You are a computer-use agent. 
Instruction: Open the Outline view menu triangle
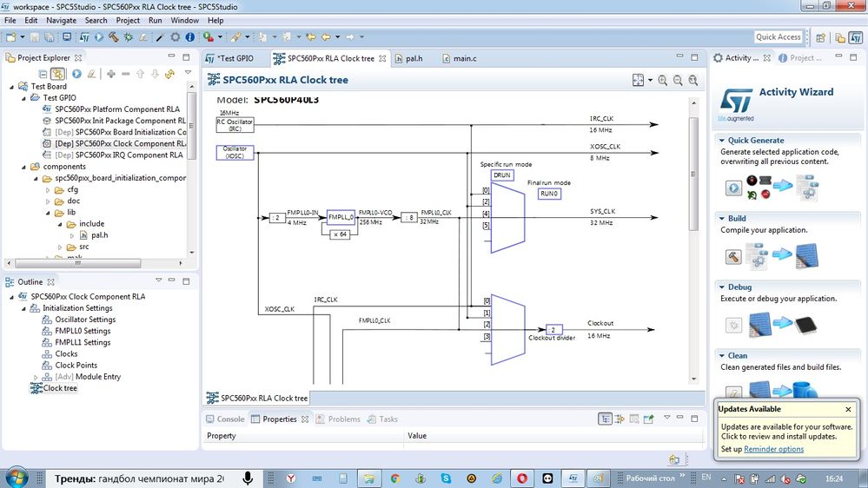coord(158,280)
